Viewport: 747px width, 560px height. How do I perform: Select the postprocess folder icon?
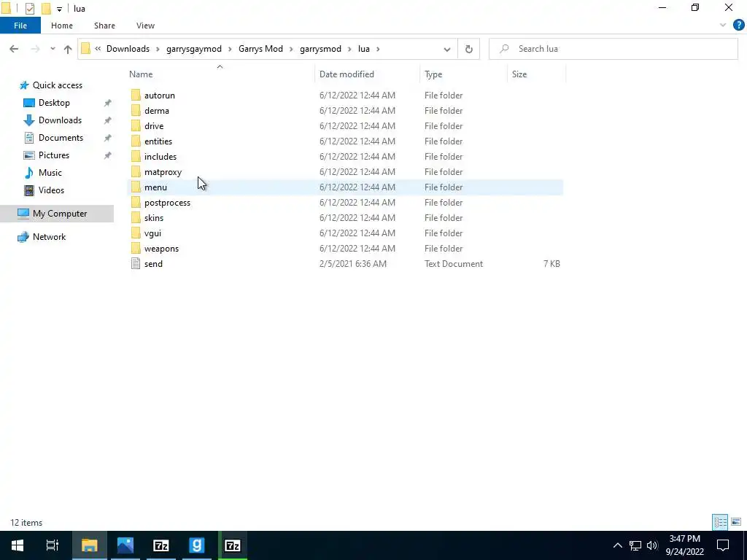(x=136, y=203)
